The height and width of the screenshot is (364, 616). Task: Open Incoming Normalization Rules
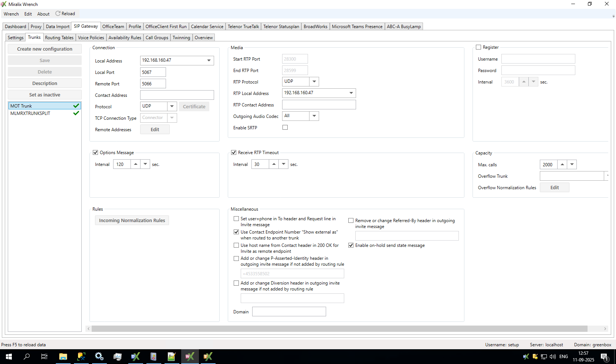132,220
